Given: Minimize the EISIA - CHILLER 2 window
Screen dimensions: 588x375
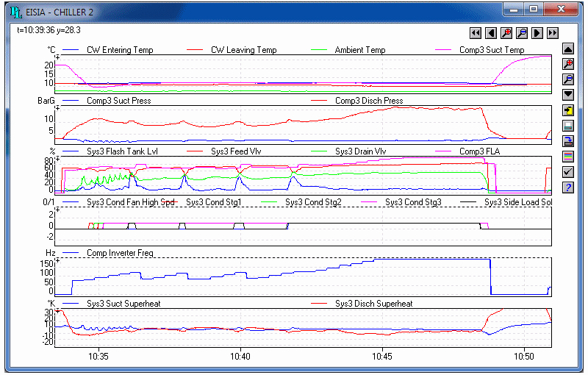Looking at the screenshot, I should pos(514,9).
